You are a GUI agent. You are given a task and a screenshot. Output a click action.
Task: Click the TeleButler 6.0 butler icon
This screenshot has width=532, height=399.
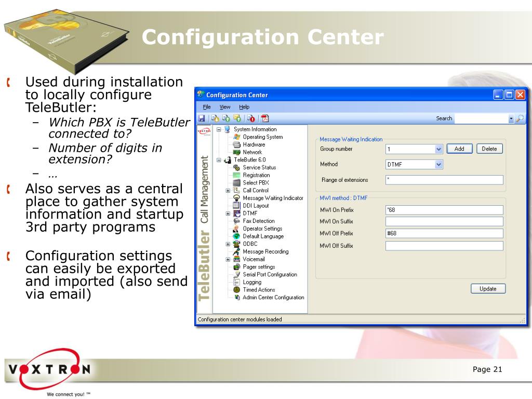[x=228, y=160]
